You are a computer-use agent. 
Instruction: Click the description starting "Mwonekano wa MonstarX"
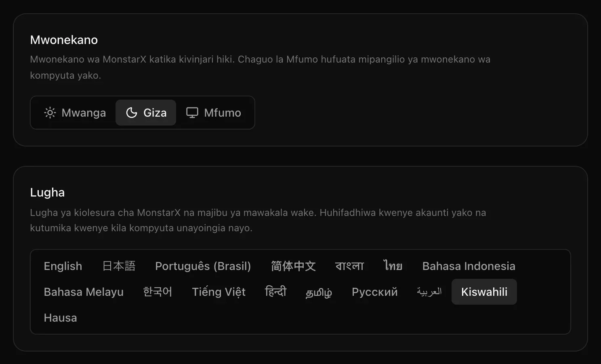[x=260, y=67]
